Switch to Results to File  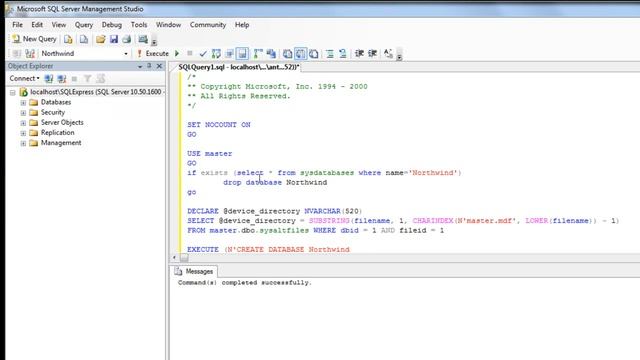tap(313, 53)
